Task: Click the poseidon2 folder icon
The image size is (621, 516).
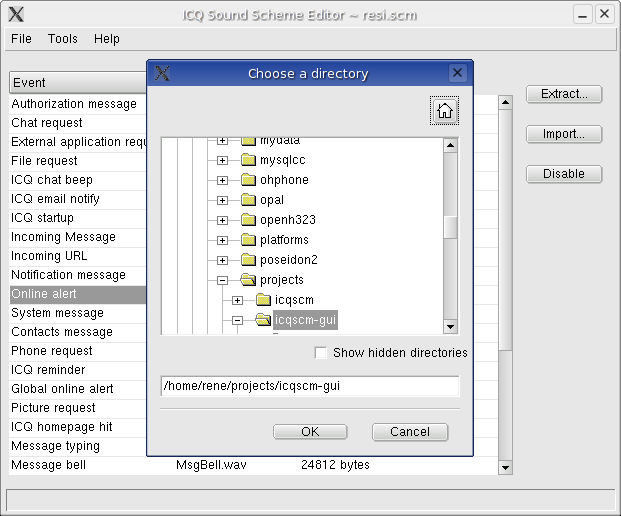Action: 248,260
